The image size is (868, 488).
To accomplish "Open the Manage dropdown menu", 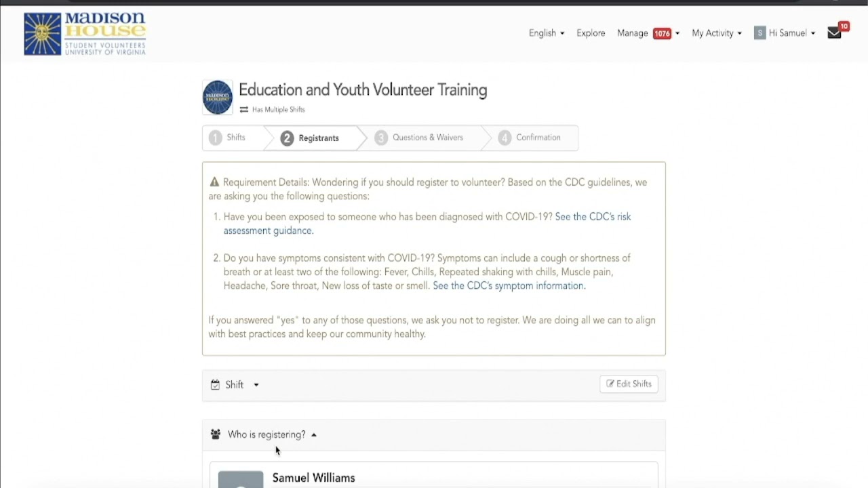I will point(648,33).
